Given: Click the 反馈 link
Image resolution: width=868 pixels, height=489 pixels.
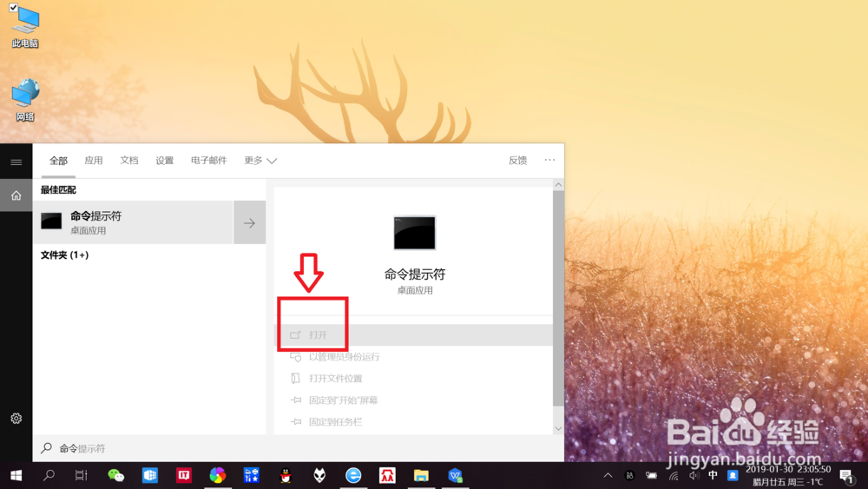Looking at the screenshot, I should pos(517,161).
